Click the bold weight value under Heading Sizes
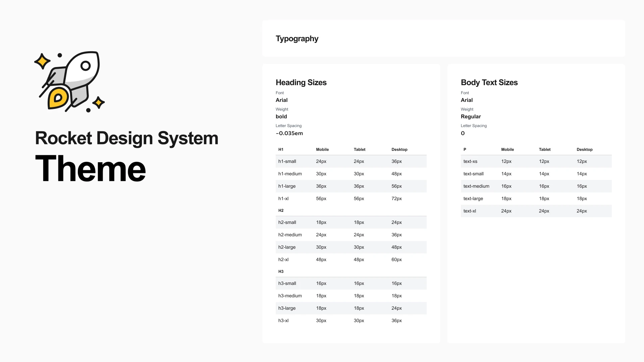Viewport: 644px width, 362px height. coord(281,117)
